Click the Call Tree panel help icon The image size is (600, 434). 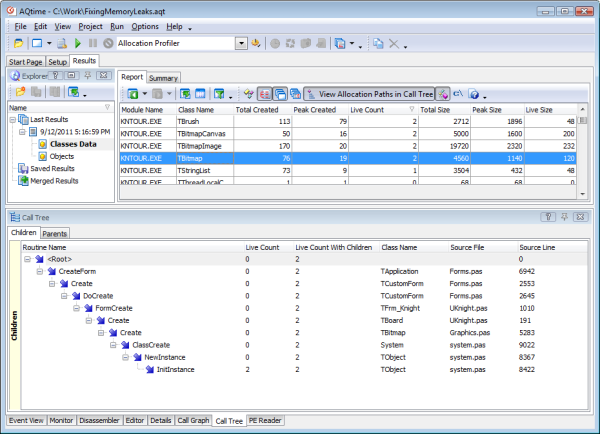click(x=548, y=217)
